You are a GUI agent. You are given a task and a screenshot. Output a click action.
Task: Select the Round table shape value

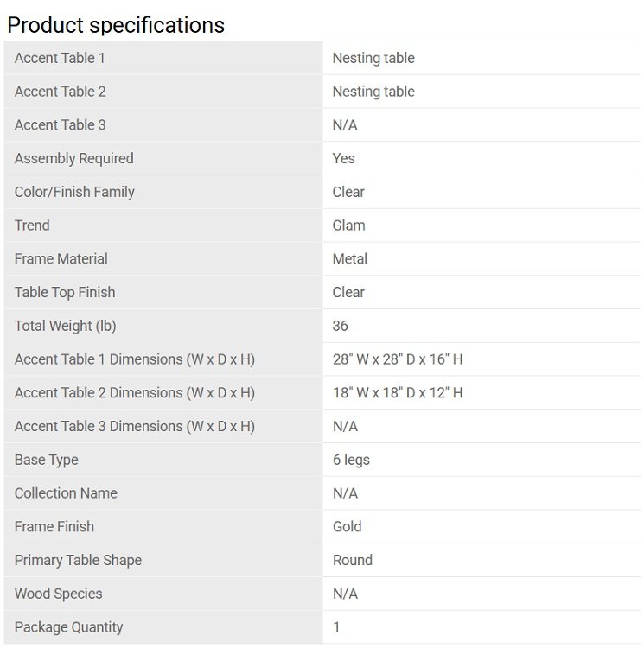(x=352, y=560)
